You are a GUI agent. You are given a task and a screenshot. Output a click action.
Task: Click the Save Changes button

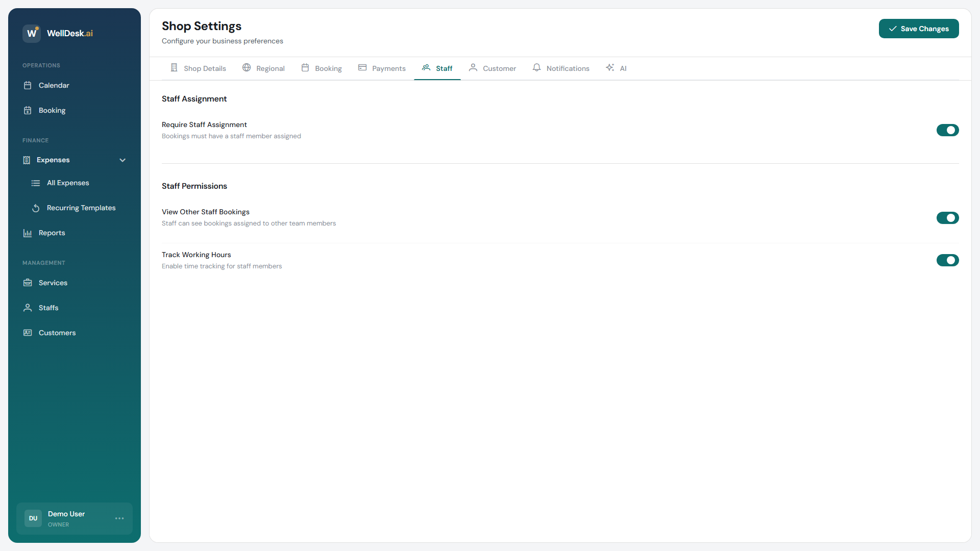(919, 29)
